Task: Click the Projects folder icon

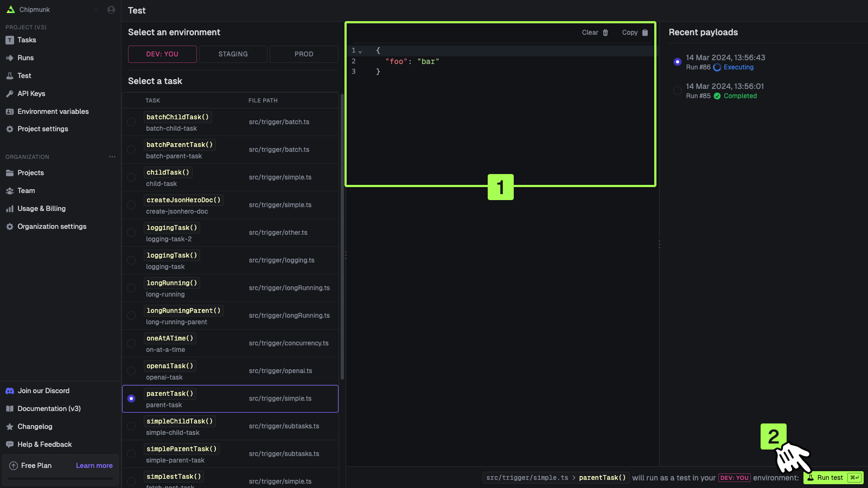Action: (10, 173)
